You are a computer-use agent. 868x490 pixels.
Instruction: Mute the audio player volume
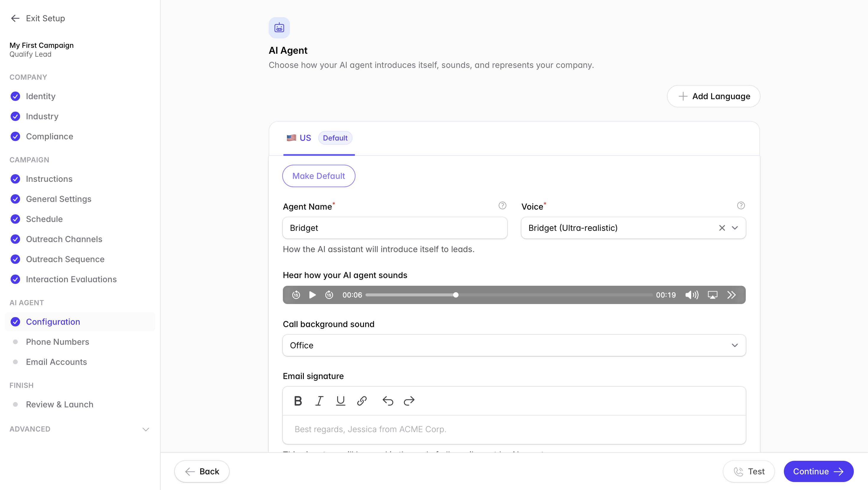point(692,295)
